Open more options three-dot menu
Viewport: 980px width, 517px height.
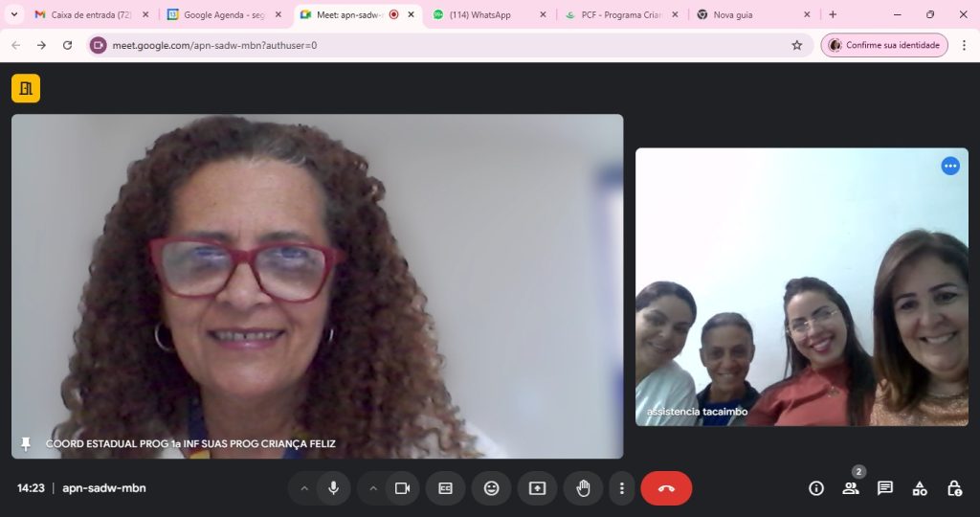point(622,488)
